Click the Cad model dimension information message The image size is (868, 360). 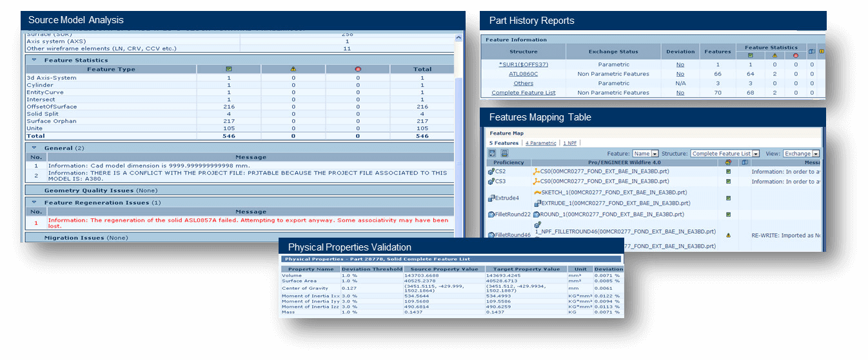pyautogui.click(x=150, y=166)
